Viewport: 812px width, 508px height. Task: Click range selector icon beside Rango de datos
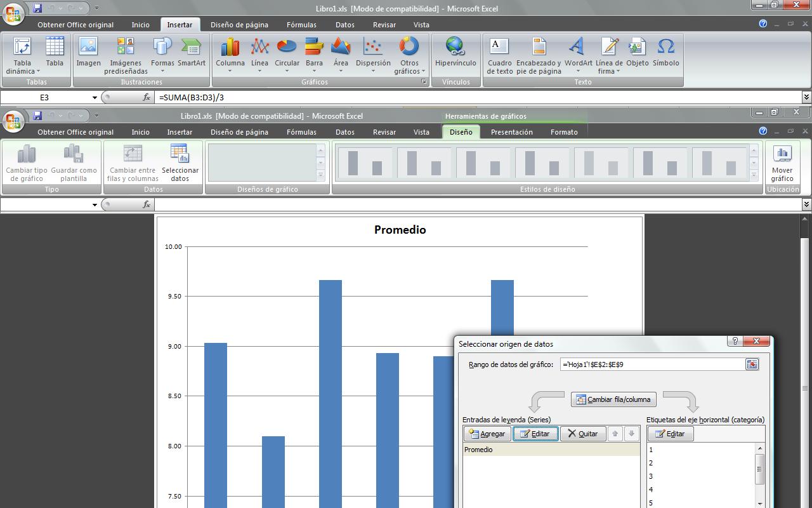coord(752,364)
